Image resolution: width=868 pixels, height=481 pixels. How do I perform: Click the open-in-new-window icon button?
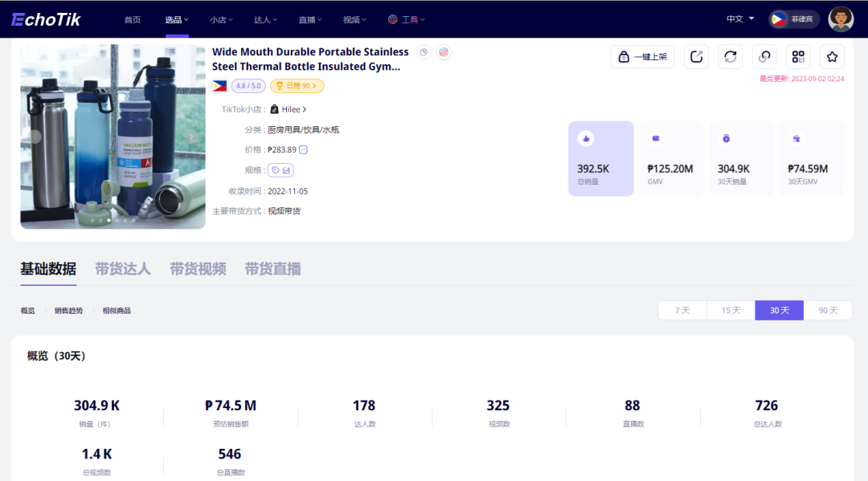tap(696, 56)
